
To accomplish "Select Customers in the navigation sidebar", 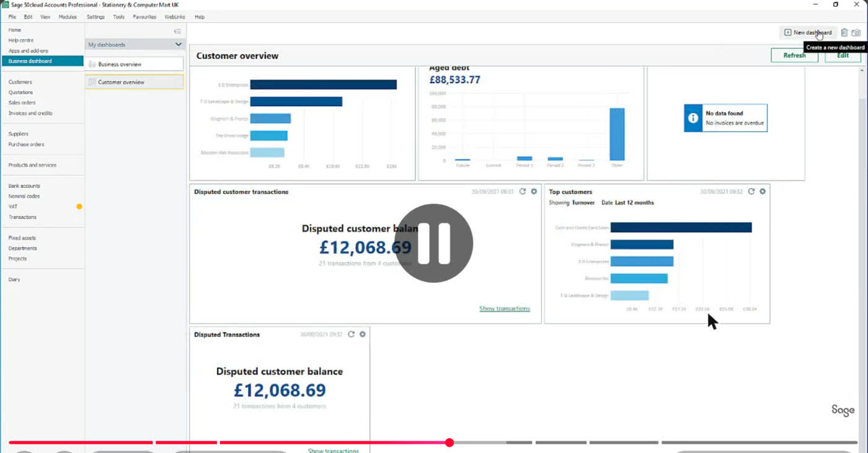I will [x=20, y=82].
